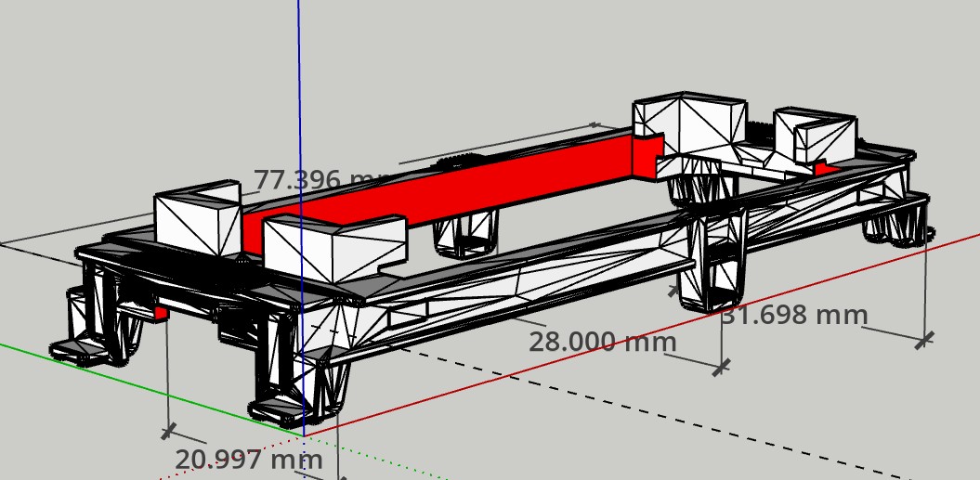Select the 20.997 mm dimension label
980x480 pixels.
[x=249, y=460]
